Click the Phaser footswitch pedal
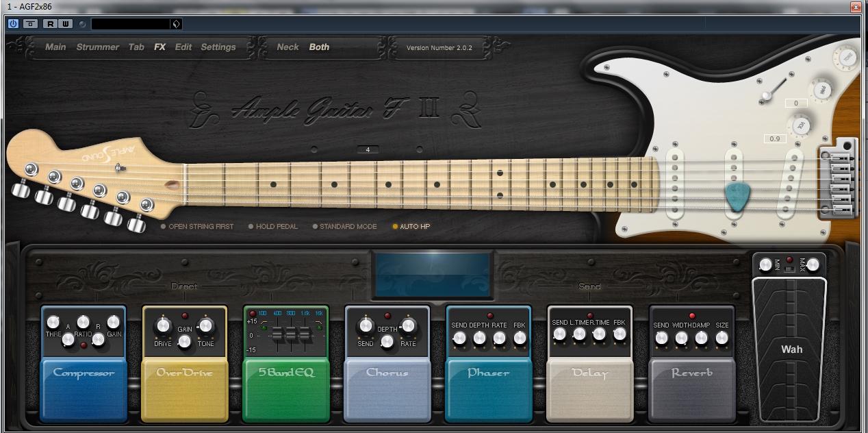Image resolution: width=868 pixels, height=433 pixels. tap(489, 389)
